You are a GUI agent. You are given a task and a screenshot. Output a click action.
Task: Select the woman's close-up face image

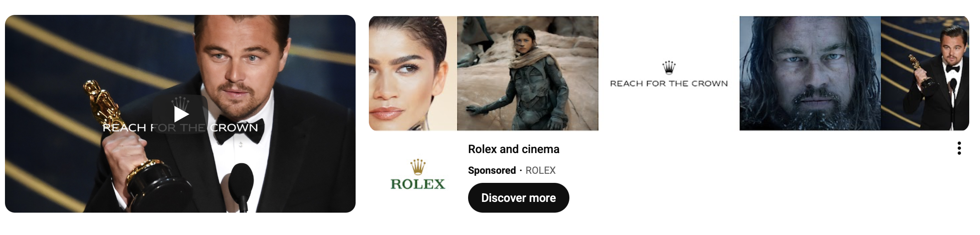tap(413, 73)
